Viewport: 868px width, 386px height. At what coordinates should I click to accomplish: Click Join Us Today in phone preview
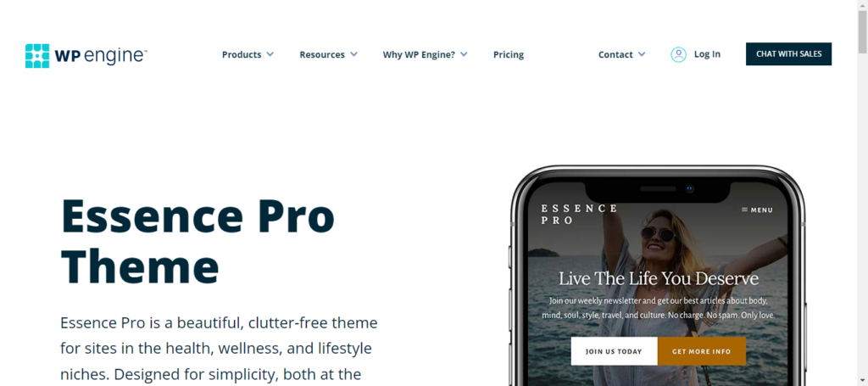(614, 351)
